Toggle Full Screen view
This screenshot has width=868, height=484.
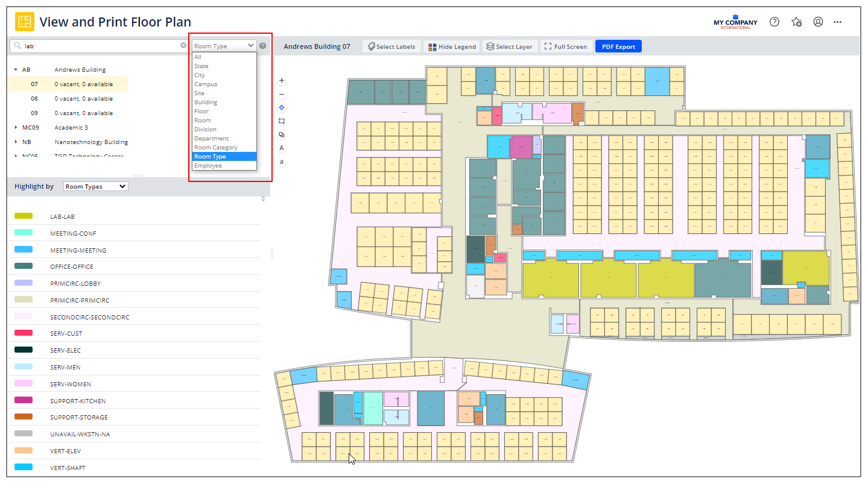tap(565, 46)
